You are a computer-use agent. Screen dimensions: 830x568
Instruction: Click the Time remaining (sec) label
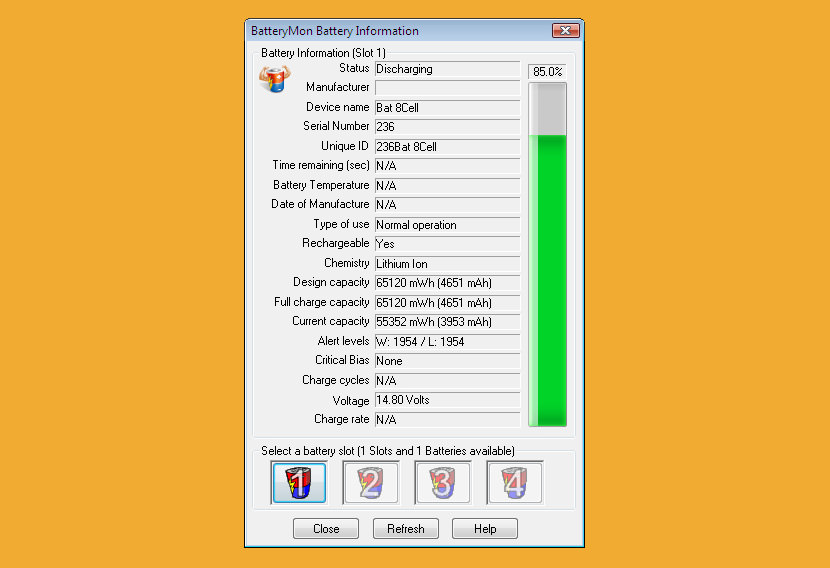pos(321,165)
